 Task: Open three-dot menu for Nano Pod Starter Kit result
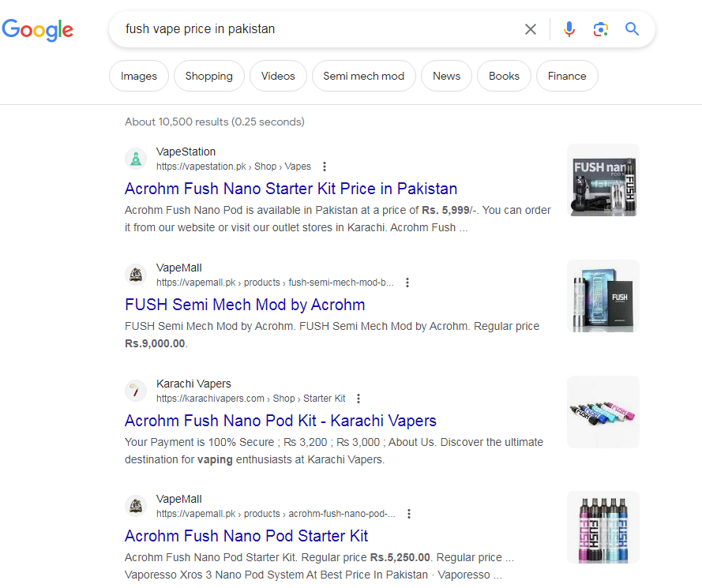click(409, 514)
